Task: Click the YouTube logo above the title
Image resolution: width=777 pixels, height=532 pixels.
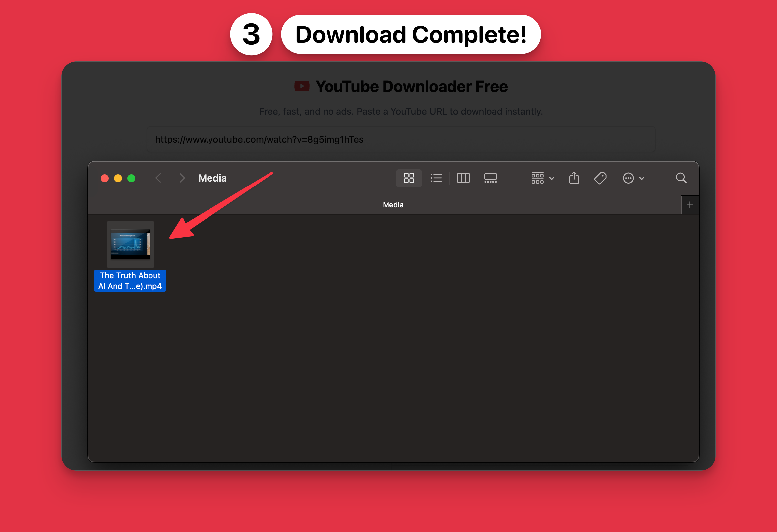Action: pyautogui.click(x=302, y=86)
